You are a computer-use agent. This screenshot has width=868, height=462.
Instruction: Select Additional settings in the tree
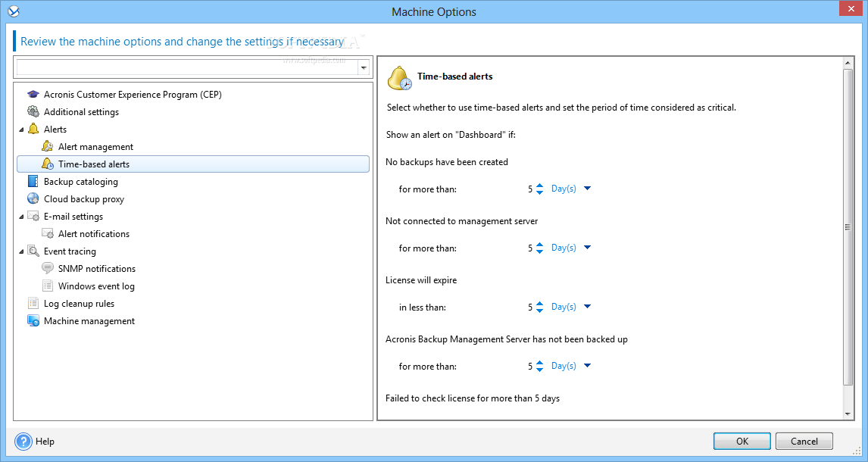tap(81, 112)
